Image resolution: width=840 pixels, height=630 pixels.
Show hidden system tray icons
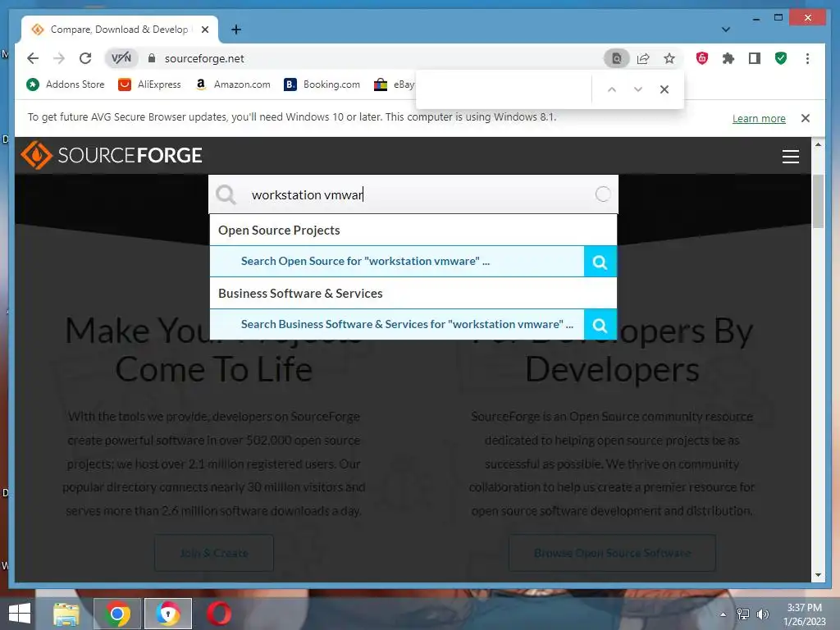(x=723, y=614)
